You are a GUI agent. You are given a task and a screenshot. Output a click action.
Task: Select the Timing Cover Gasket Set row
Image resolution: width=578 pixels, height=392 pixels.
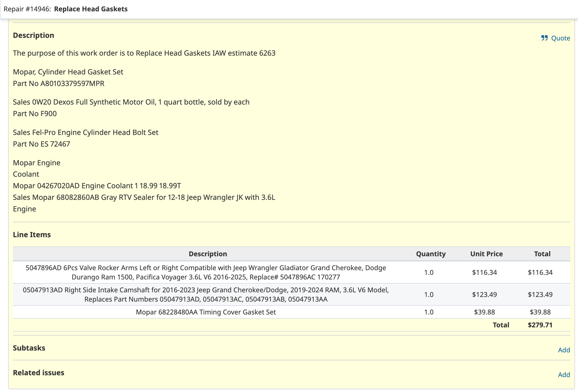click(x=206, y=312)
